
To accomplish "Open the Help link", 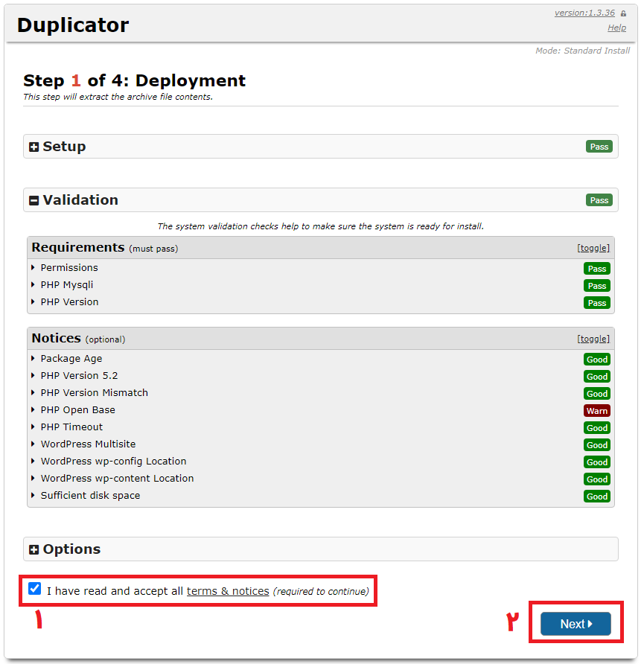I will point(616,28).
